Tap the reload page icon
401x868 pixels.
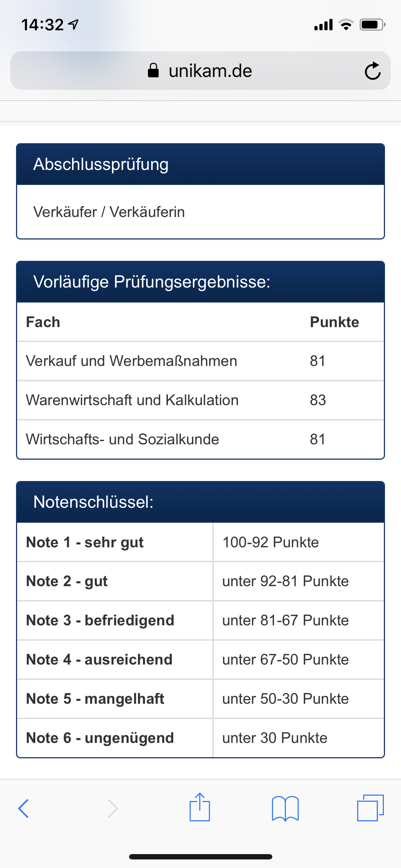(x=372, y=71)
